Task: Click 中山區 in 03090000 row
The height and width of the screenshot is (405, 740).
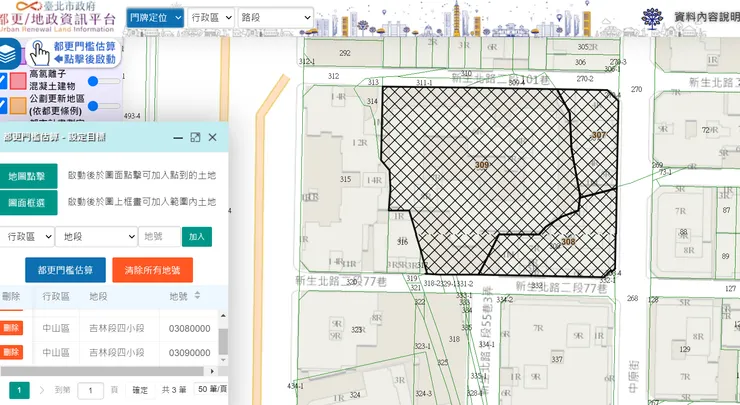Action: (56, 353)
